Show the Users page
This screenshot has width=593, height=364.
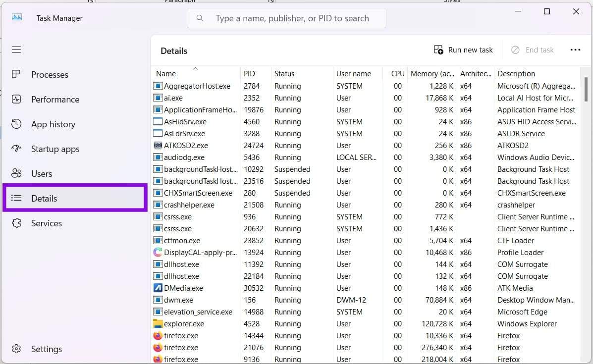[75, 173]
